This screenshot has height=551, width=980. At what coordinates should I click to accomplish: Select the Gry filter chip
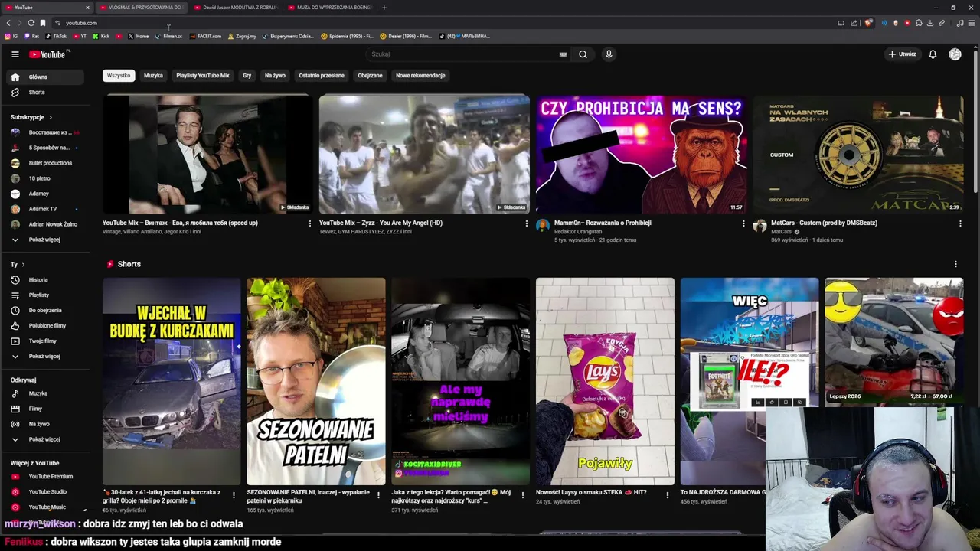pyautogui.click(x=247, y=76)
